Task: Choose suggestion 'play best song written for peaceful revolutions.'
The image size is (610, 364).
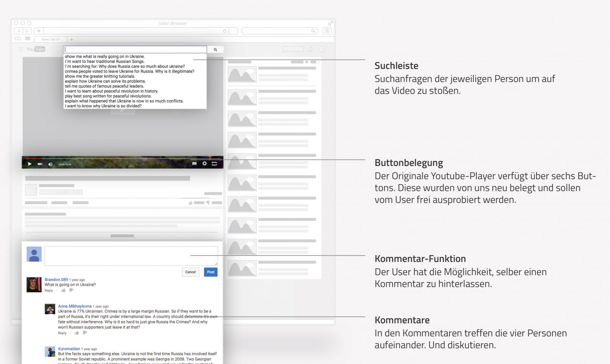Action: tap(108, 96)
